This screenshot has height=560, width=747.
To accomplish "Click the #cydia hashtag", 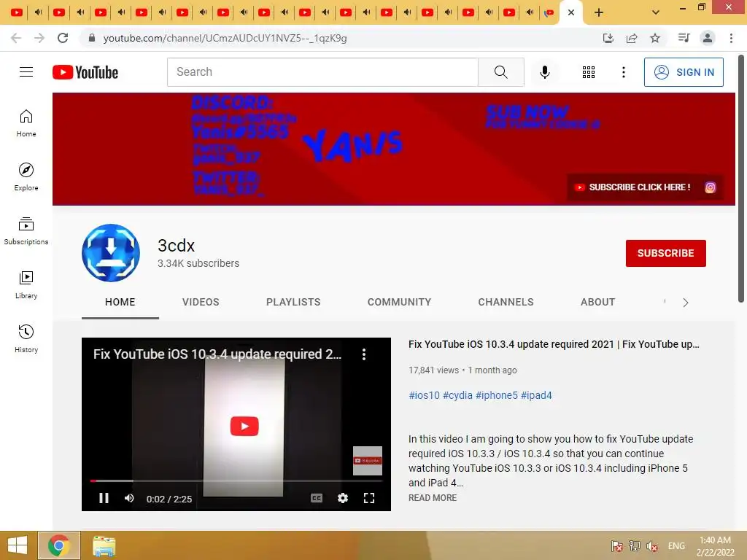I will [x=457, y=395].
